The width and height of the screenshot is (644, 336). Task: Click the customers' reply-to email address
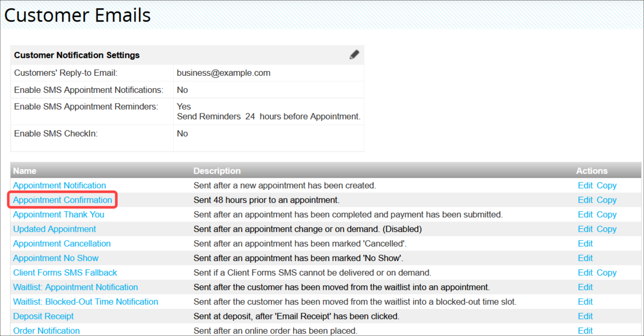click(x=224, y=73)
